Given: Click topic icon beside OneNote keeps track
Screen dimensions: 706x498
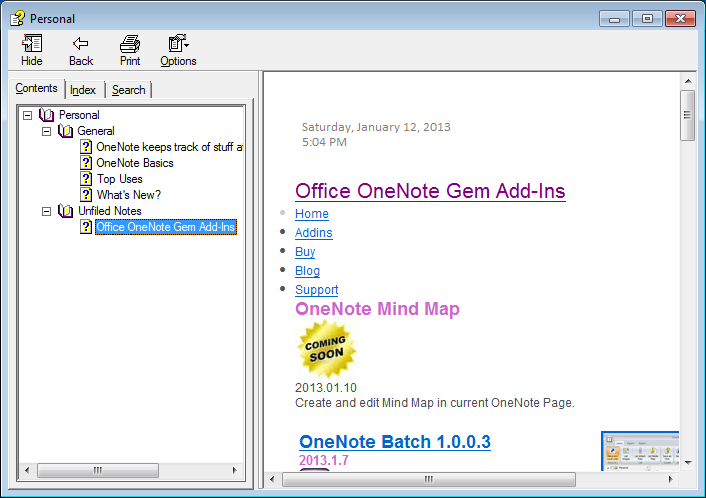Looking at the screenshot, I should [86, 147].
